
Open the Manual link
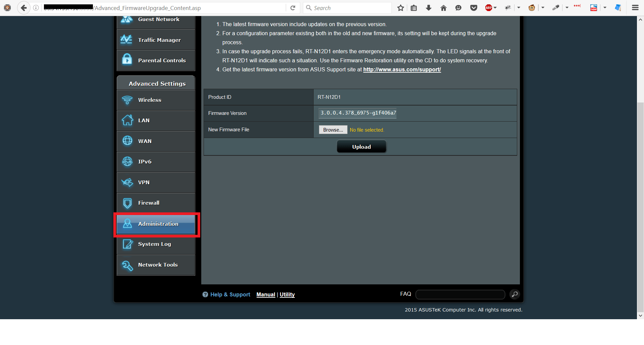coord(266,294)
